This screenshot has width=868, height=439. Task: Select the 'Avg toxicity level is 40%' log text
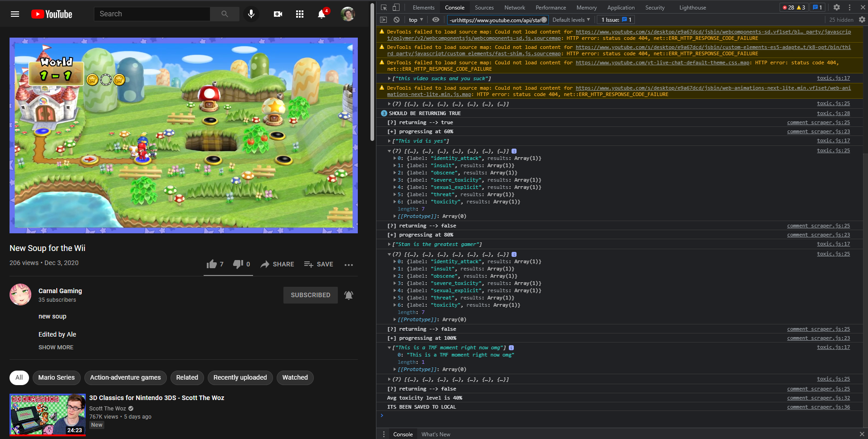tap(424, 398)
